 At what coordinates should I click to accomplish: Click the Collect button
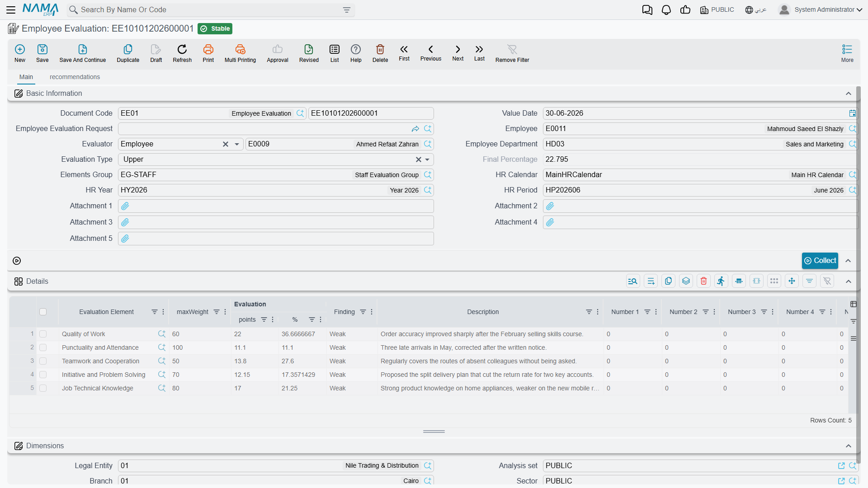coord(820,261)
